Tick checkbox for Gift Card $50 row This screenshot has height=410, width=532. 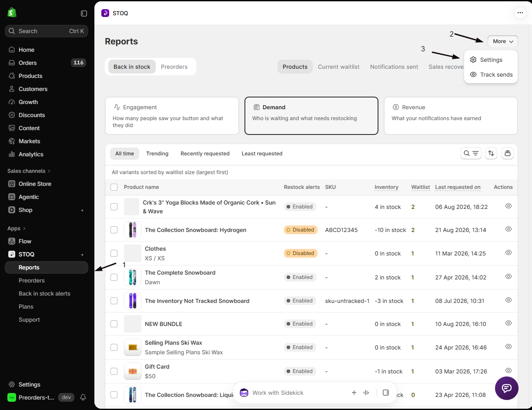[x=114, y=371]
